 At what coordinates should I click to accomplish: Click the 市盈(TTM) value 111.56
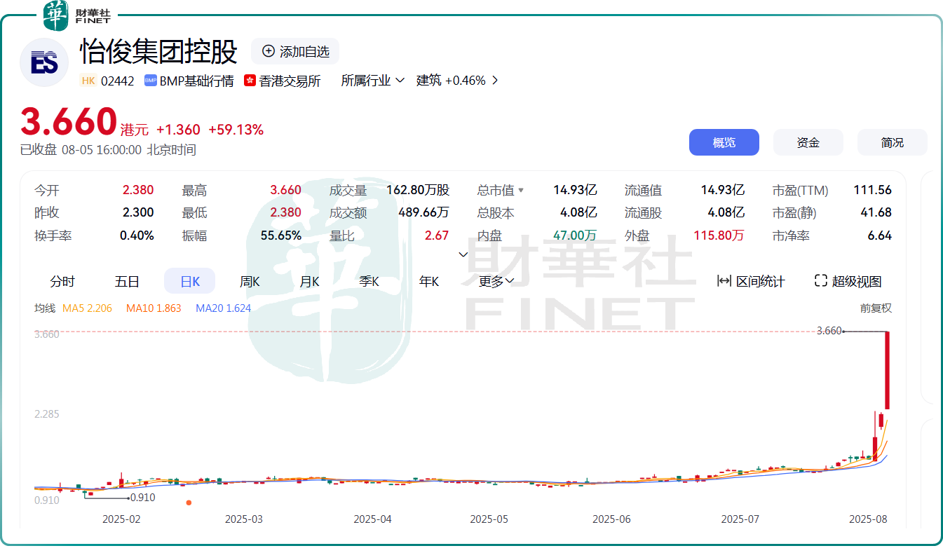pyautogui.click(x=872, y=190)
